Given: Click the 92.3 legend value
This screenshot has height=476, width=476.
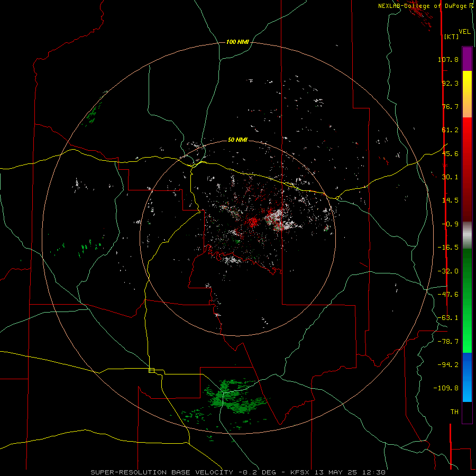Looking at the screenshot, I should [450, 83].
